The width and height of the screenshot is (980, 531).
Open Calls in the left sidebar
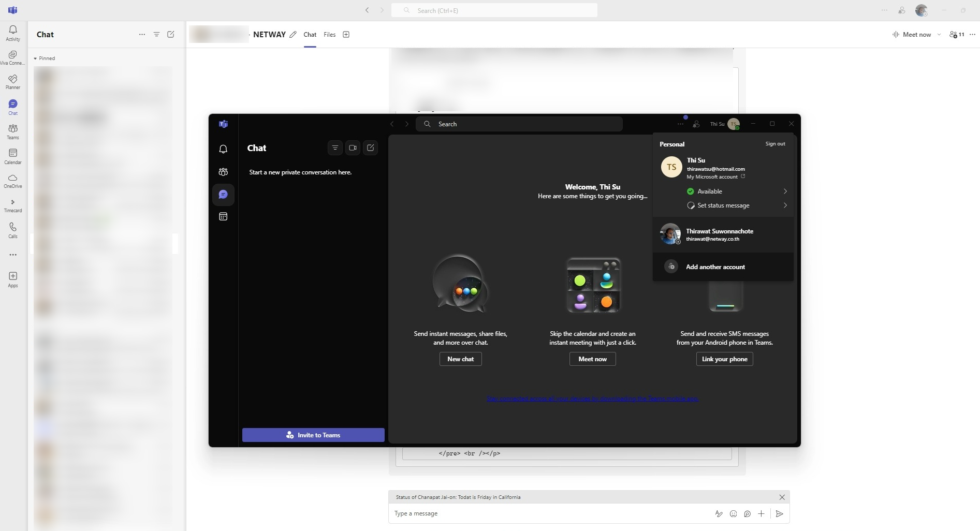[x=13, y=230]
